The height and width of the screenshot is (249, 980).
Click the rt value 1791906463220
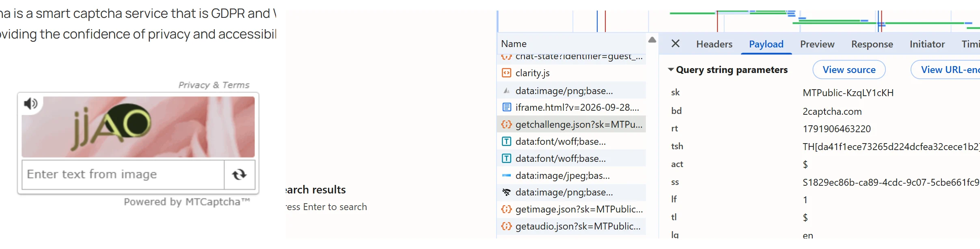pos(837,129)
